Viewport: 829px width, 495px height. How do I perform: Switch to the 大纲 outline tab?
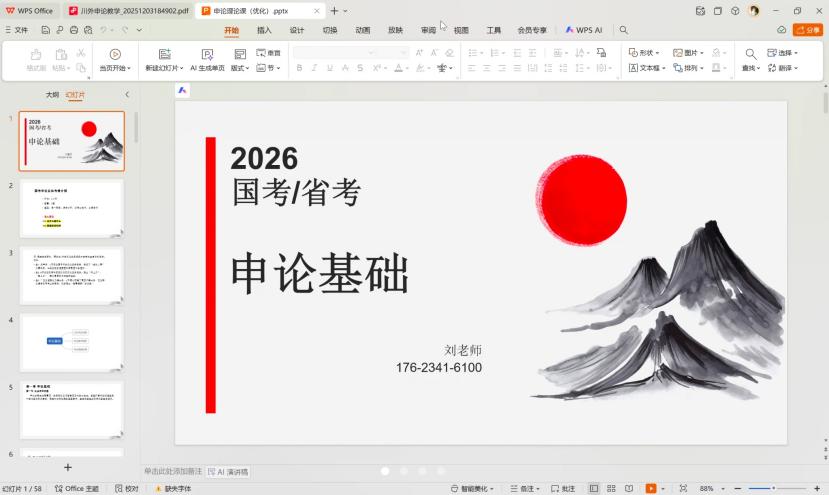52,94
